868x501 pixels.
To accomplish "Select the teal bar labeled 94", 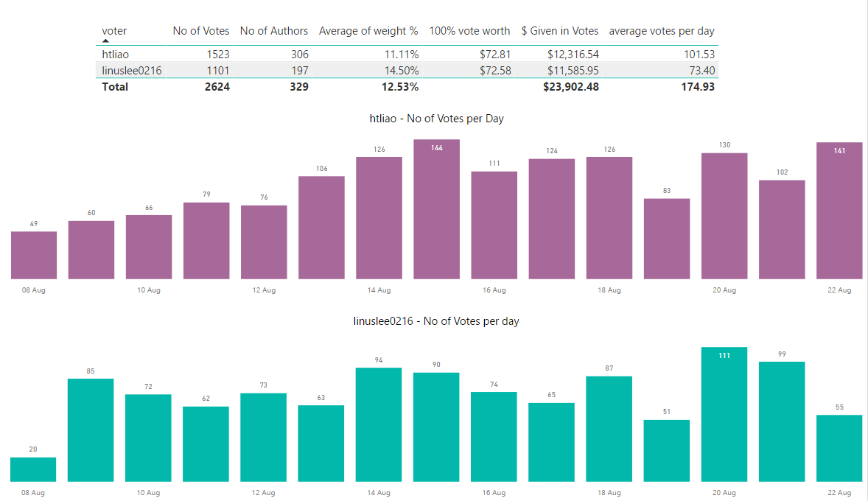I will tap(379, 425).
